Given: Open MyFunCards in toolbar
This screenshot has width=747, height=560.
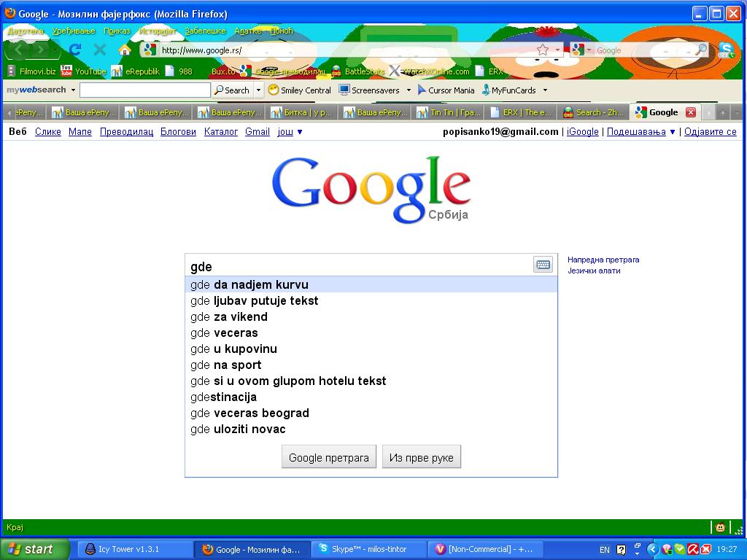Looking at the screenshot, I should click(508, 90).
